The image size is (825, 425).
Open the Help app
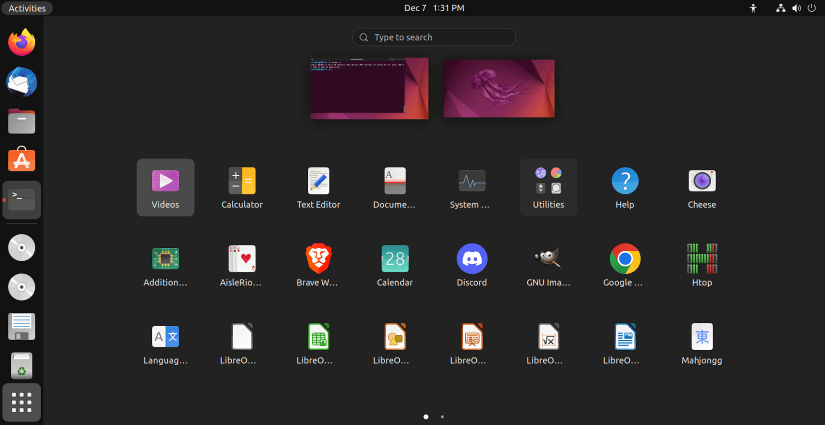tap(625, 187)
